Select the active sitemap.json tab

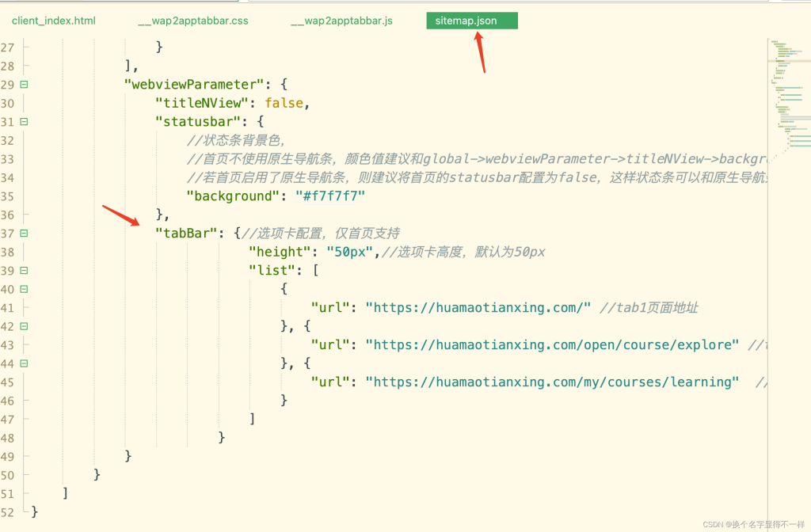pyautogui.click(x=471, y=21)
